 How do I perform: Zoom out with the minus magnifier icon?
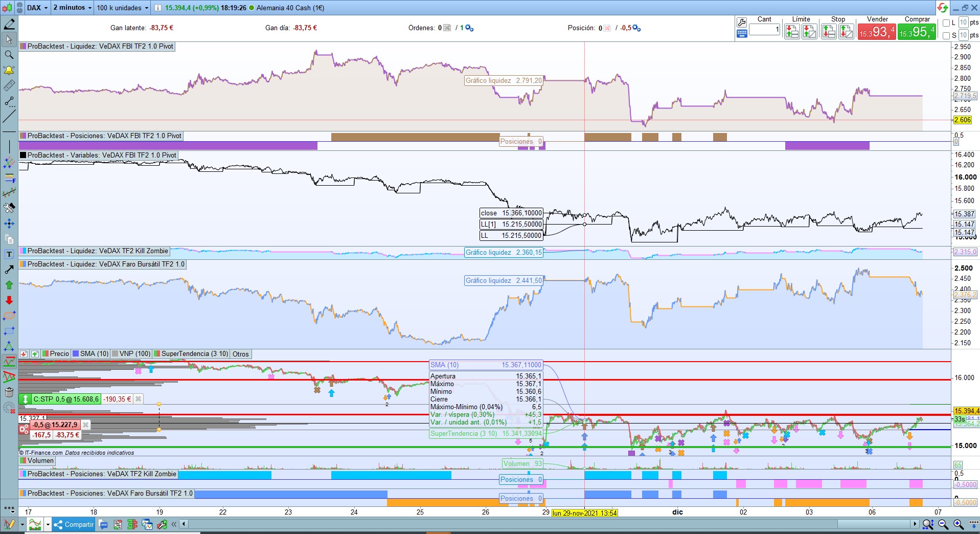943,524
